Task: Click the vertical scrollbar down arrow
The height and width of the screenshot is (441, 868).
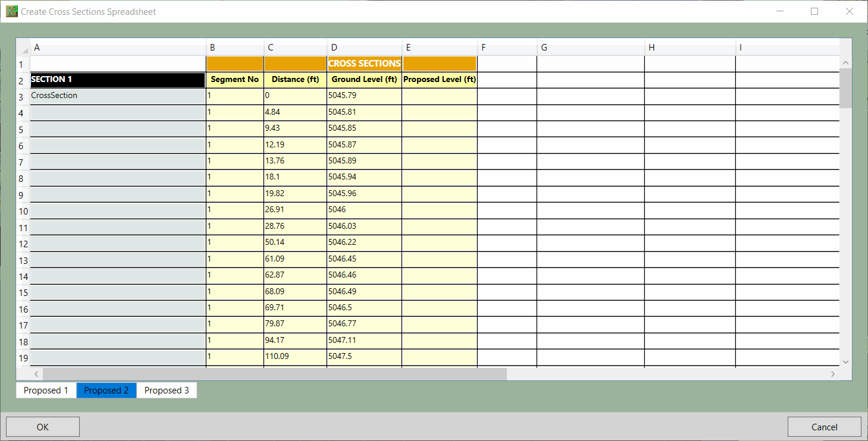Action: click(x=845, y=361)
